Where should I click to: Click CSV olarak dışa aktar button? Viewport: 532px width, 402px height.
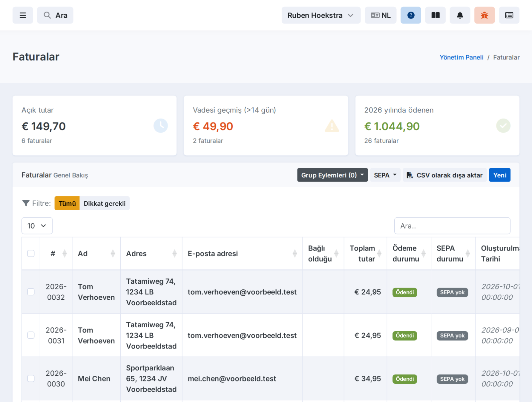pyautogui.click(x=445, y=175)
